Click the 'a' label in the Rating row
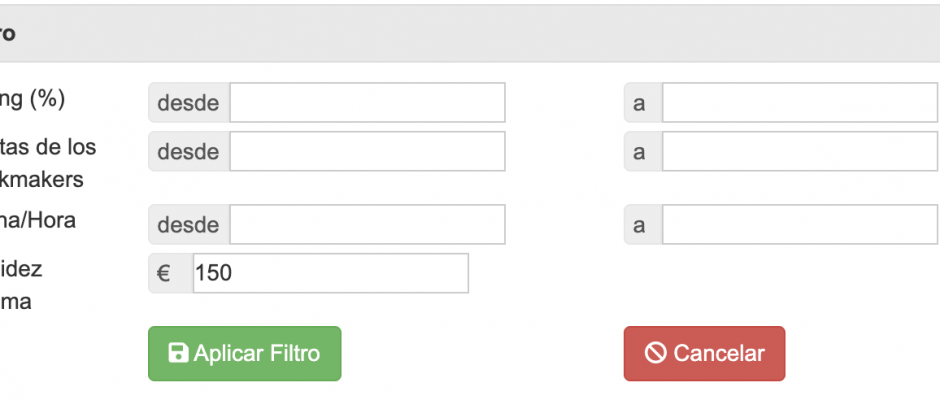The image size is (940, 400). click(x=640, y=103)
